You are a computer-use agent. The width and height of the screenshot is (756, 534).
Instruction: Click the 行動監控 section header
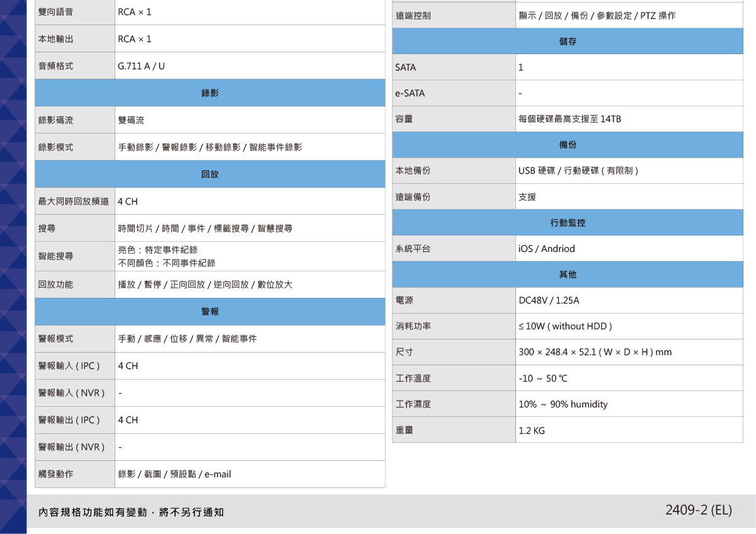tap(568, 223)
